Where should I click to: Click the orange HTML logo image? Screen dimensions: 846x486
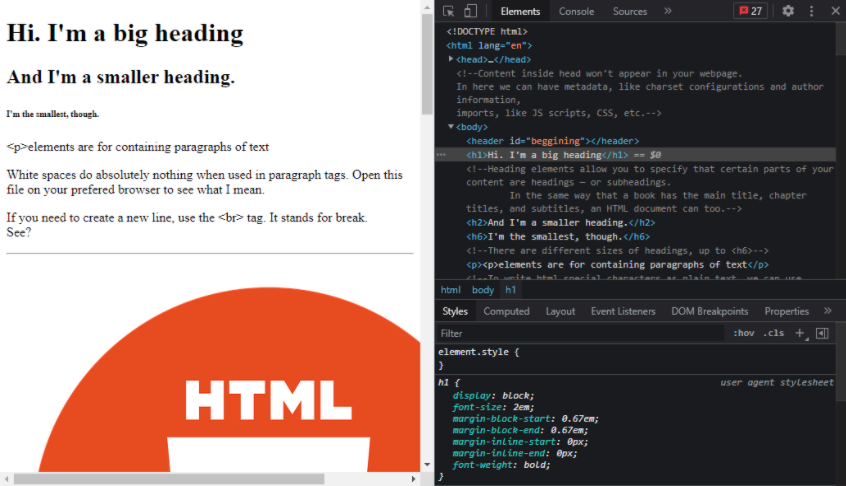(x=229, y=379)
